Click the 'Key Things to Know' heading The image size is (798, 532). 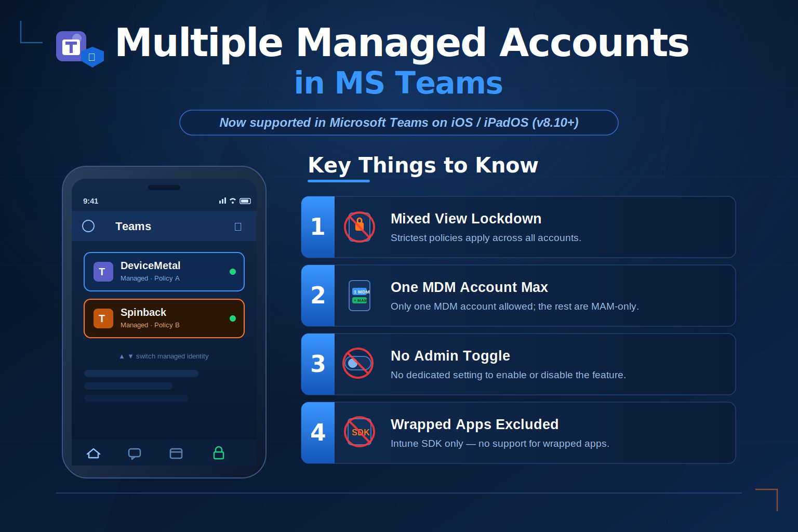423,165
